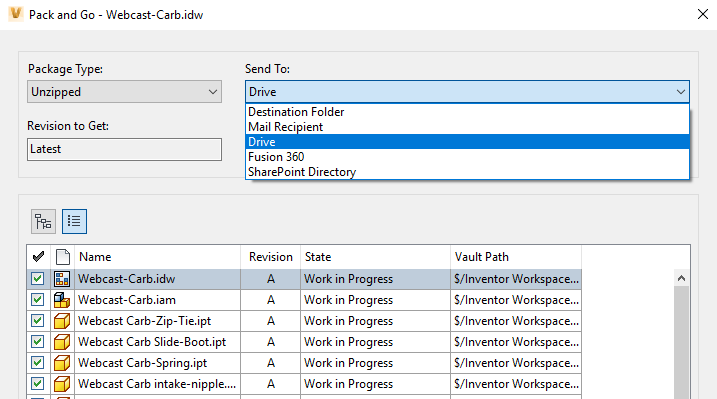Click part icon beside Webcast Carb intake-nipple
The height and width of the screenshot is (399, 717).
(x=62, y=384)
